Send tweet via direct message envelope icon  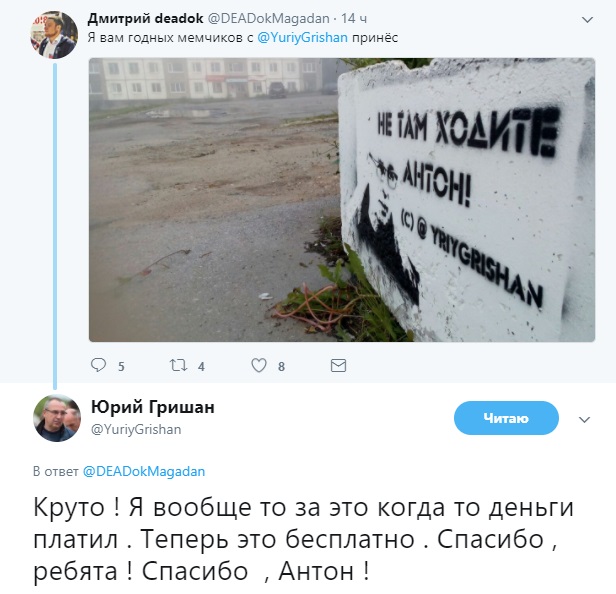(338, 366)
